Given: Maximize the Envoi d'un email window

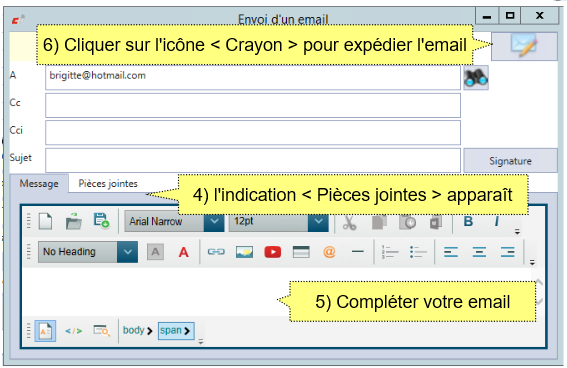Looking at the screenshot, I should click(x=510, y=16).
